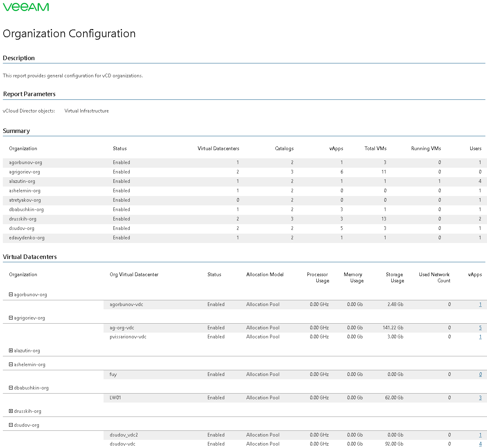Image resolution: width=487 pixels, height=448 pixels.
Task: Click the Running VMs column header
Action: 426,149
